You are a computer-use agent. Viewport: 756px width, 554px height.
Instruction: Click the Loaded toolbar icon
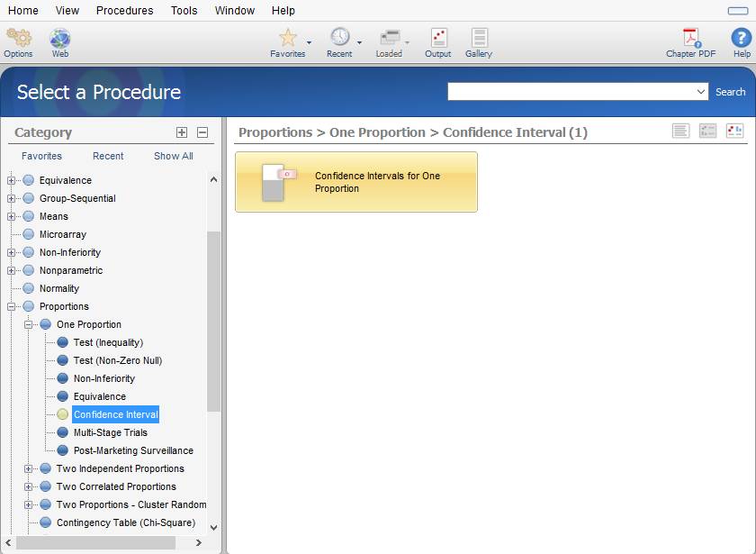[x=389, y=38]
